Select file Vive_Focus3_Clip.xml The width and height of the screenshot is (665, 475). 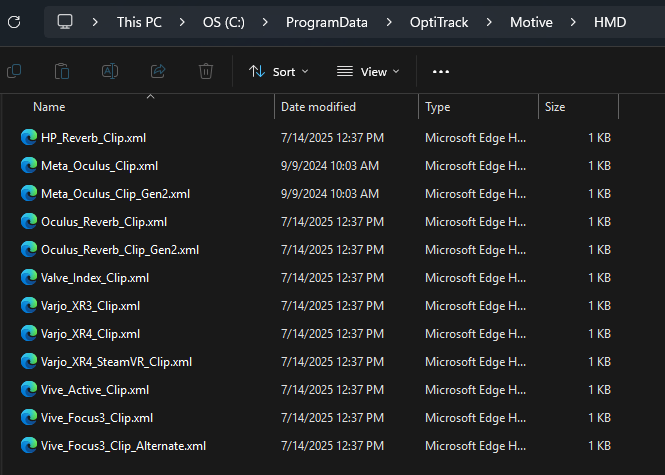[x=97, y=418]
